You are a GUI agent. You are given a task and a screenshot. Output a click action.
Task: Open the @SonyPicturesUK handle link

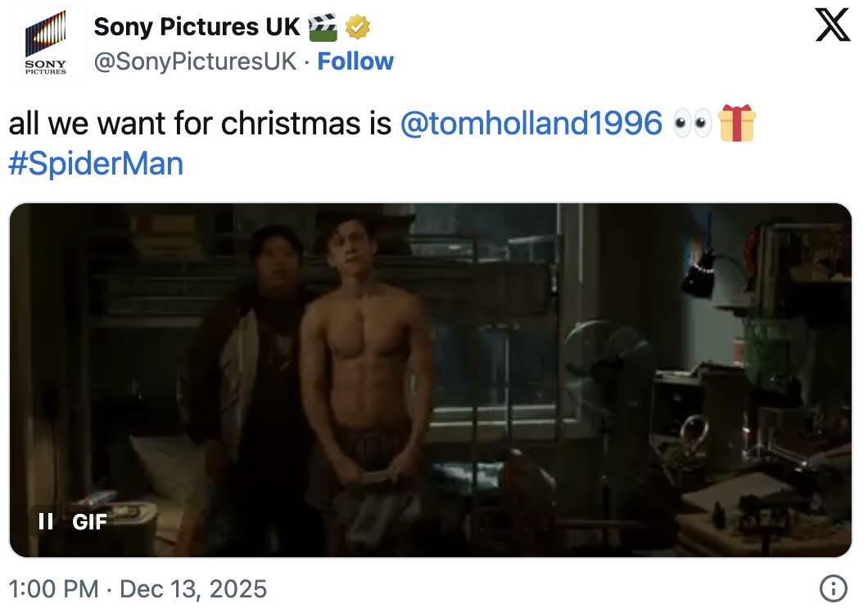tap(195, 61)
